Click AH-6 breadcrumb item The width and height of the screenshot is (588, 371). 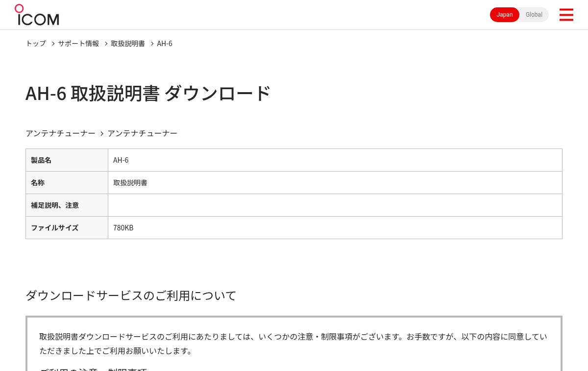(x=165, y=43)
